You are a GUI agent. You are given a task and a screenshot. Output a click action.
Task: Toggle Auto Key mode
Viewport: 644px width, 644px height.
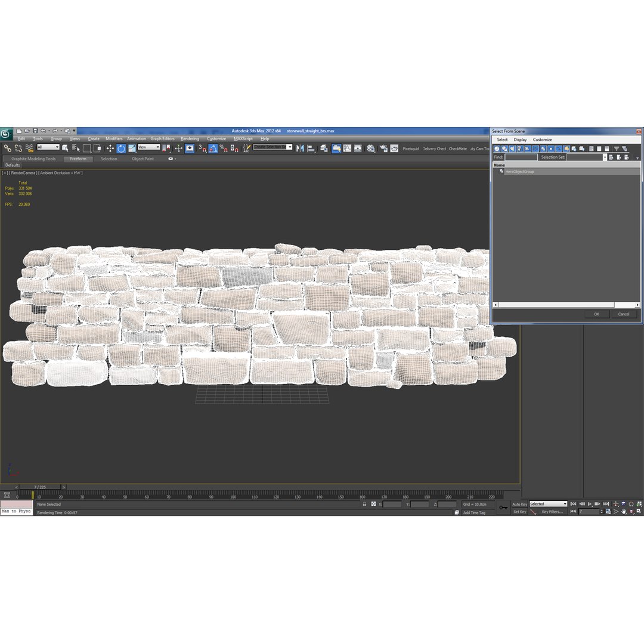(x=519, y=504)
